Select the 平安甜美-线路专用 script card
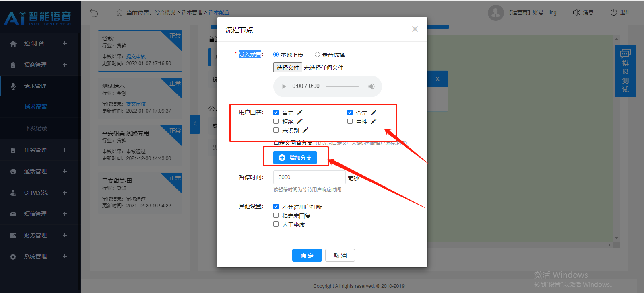Screen dimensions: 644x293 [x=140, y=145]
